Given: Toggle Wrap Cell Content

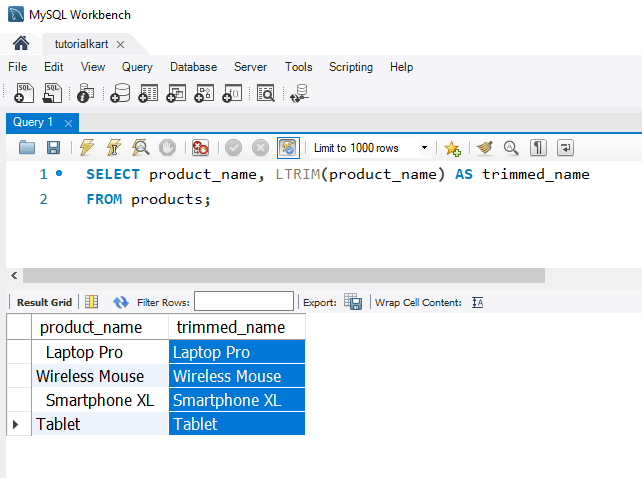Looking at the screenshot, I should click(x=477, y=302).
